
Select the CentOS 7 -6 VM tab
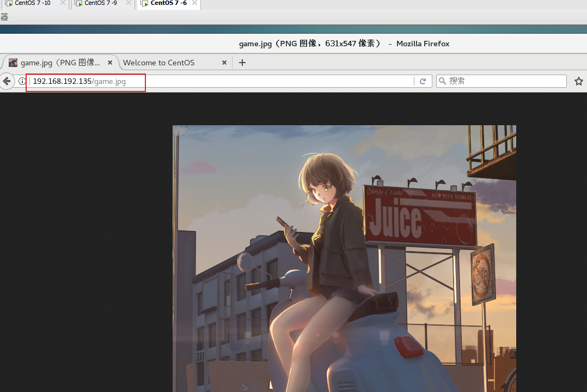click(168, 3)
